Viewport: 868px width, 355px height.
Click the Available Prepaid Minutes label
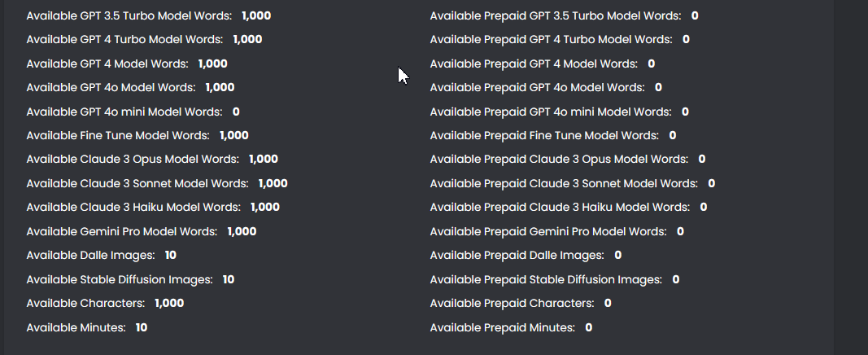tap(502, 327)
